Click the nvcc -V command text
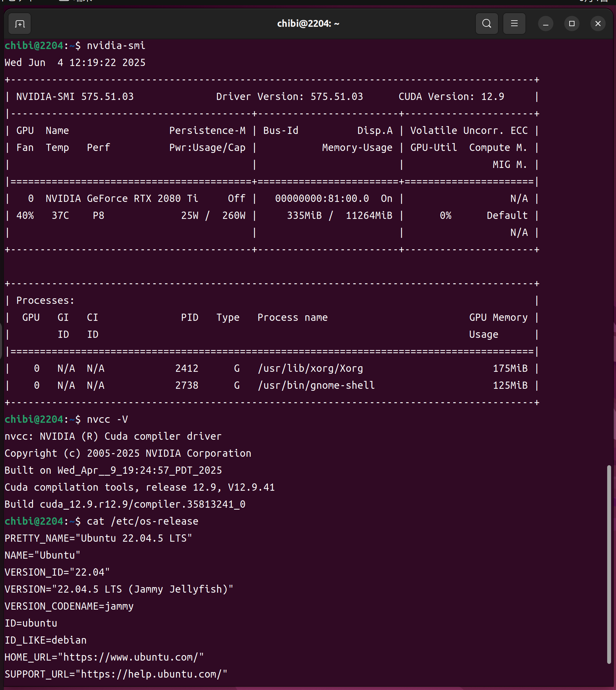 click(x=107, y=419)
